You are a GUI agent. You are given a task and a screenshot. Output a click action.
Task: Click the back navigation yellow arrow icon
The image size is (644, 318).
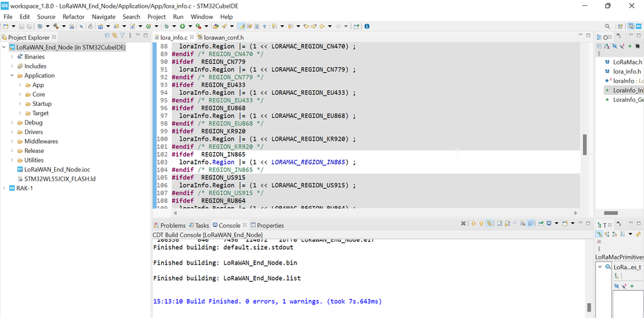pyautogui.click(x=322, y=26)
